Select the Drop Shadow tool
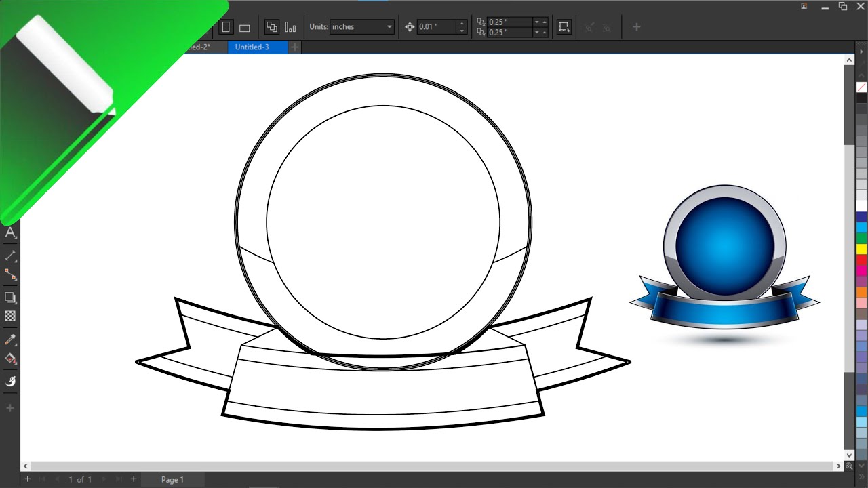This screenshot has width=868, height=488. pos(10,298)
